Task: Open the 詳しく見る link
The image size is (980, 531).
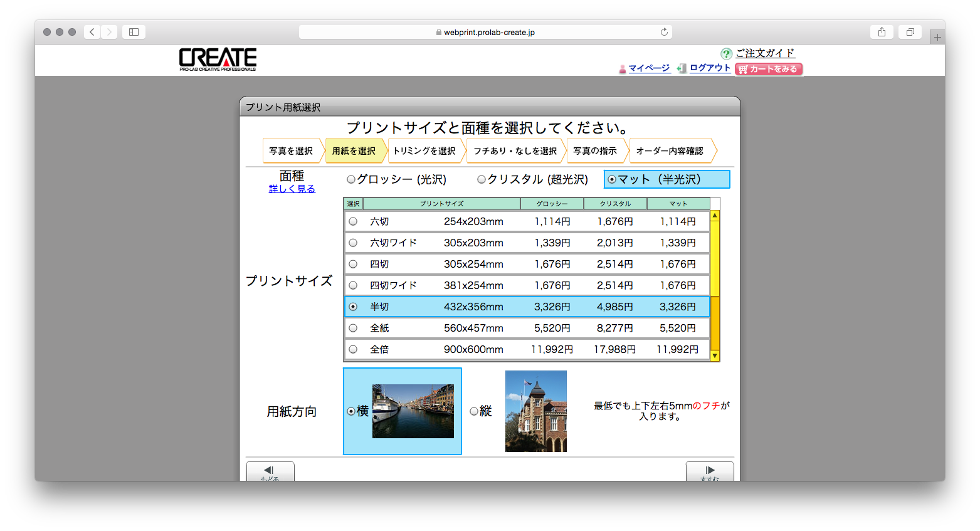Action: 292,189
